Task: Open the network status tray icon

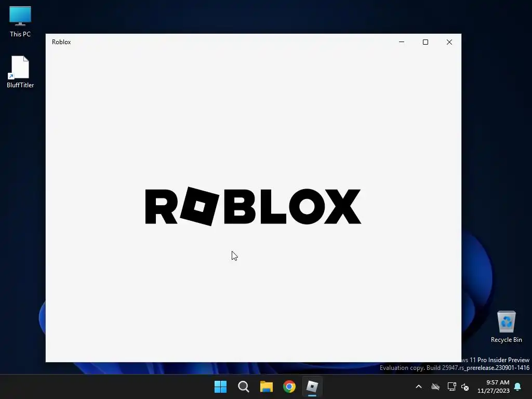Action: (451, 387)
